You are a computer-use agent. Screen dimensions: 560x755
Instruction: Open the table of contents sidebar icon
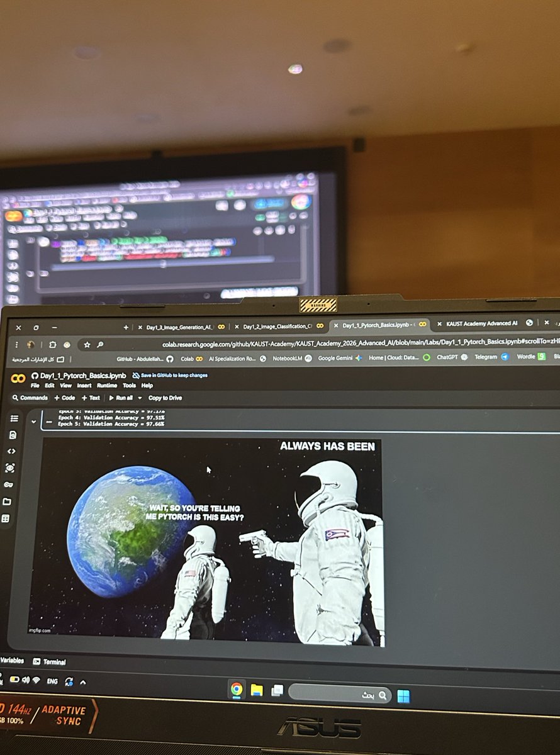(x=14, y=418)
